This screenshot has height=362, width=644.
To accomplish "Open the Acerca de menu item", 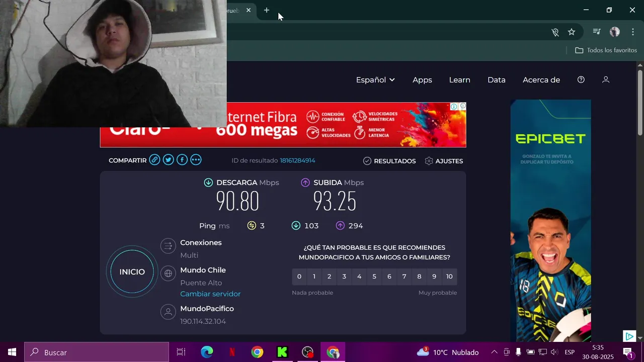I will pos(541,79).
